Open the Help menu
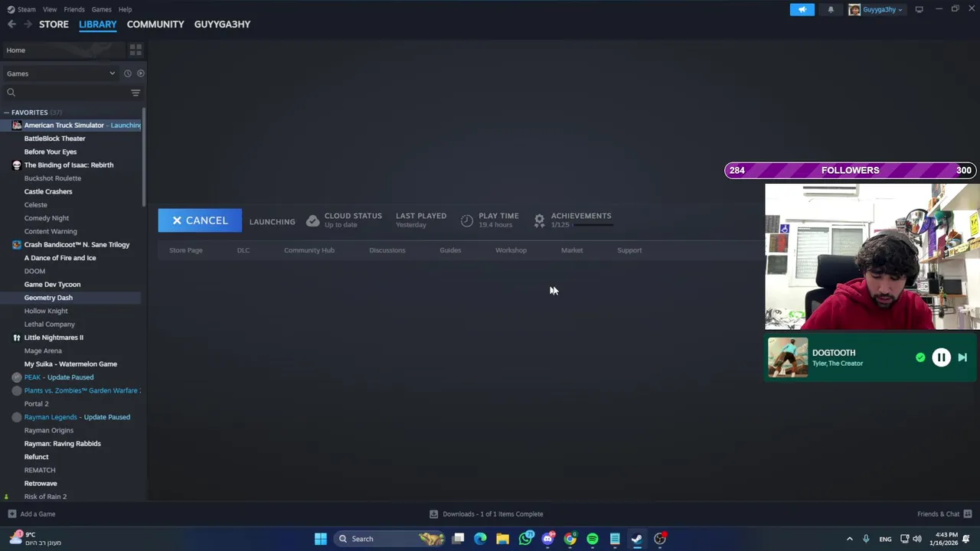Screen dimensions: 980x551 pyautogui.click(x=125, y=9)
